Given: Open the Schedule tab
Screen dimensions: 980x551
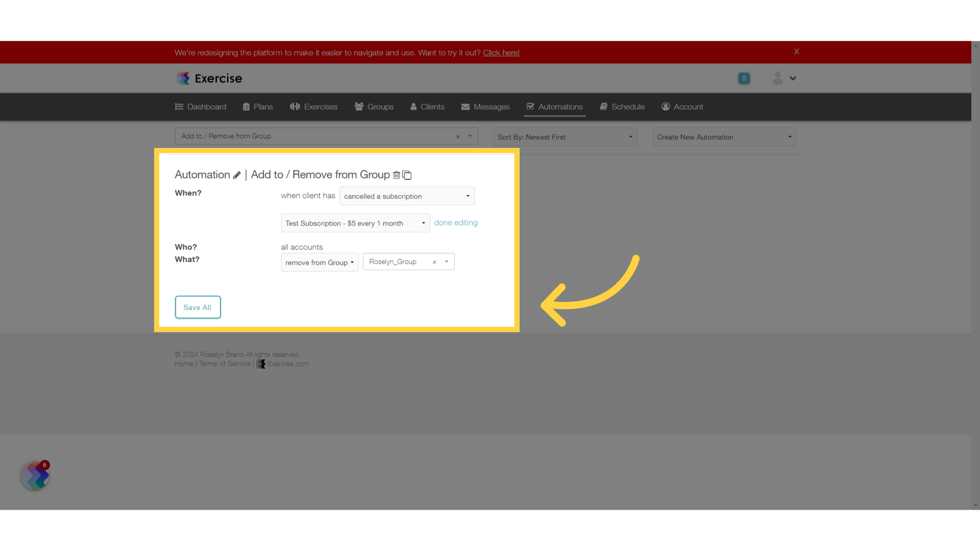Looking at the screenshot, I should point(622,107).
